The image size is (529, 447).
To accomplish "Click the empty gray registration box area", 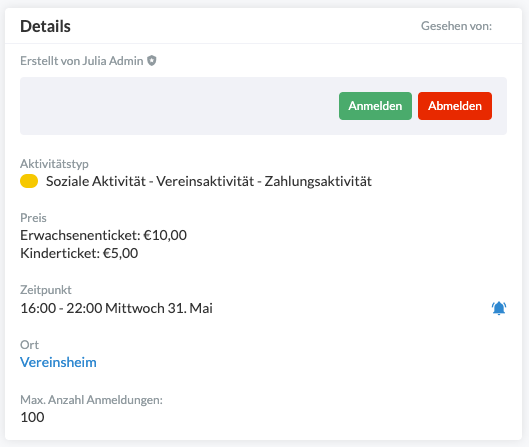I will pos(179,106).
